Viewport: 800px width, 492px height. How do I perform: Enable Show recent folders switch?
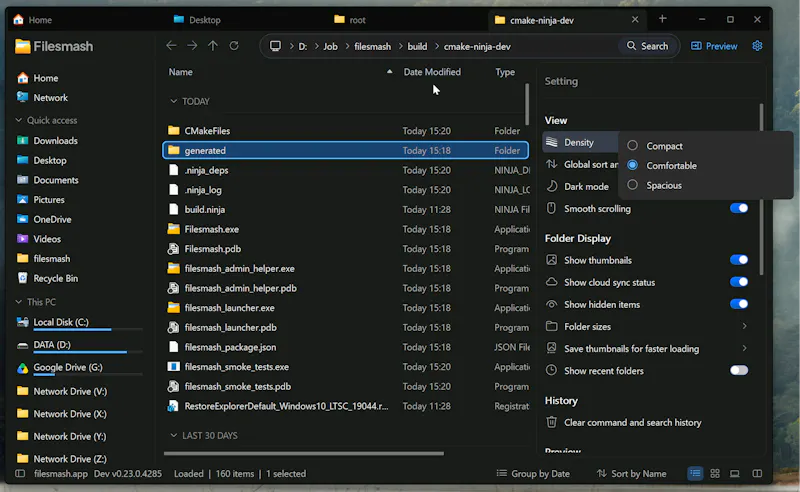point(739,371)
